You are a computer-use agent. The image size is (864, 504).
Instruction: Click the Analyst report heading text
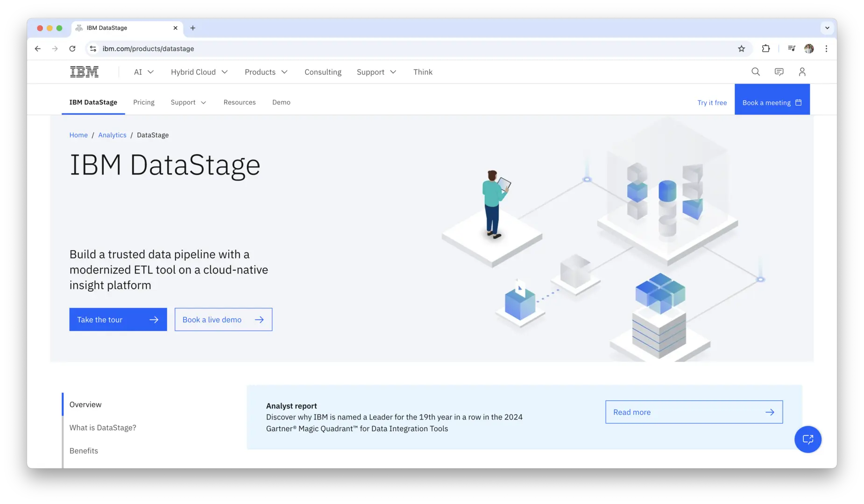click(x=291, y=406)
